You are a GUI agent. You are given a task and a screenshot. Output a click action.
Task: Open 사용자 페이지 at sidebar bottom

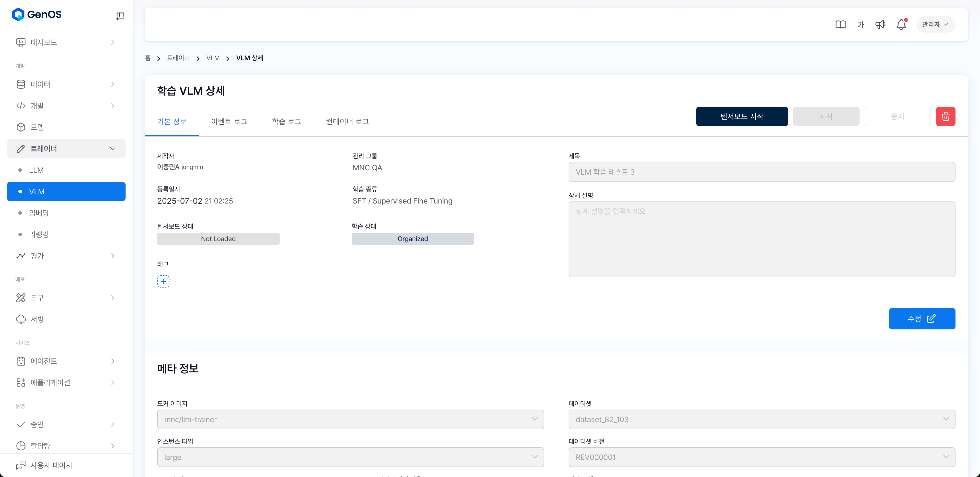pos(51,465)
